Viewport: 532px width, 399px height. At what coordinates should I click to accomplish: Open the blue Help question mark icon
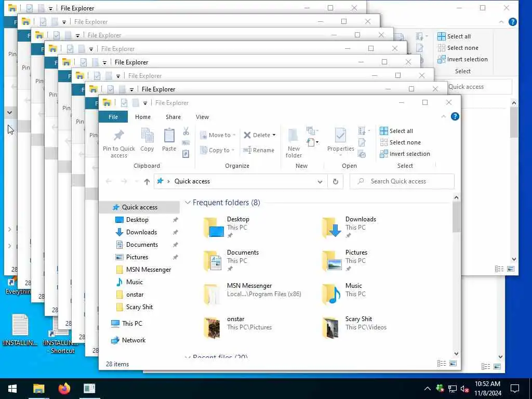click(455, 117)
